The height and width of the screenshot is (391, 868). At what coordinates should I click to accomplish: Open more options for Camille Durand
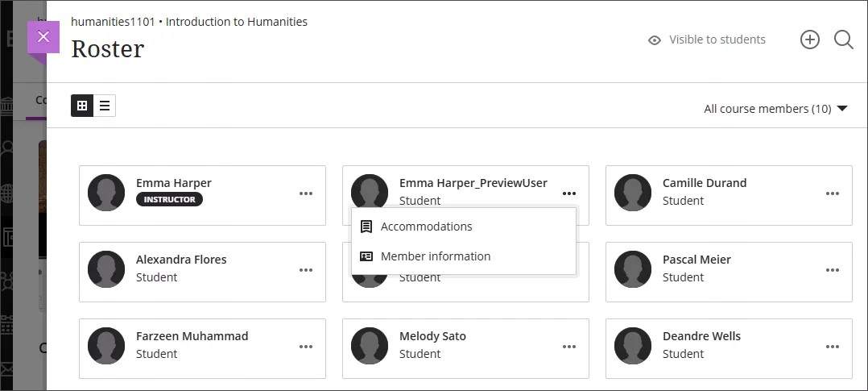(833, 193)
